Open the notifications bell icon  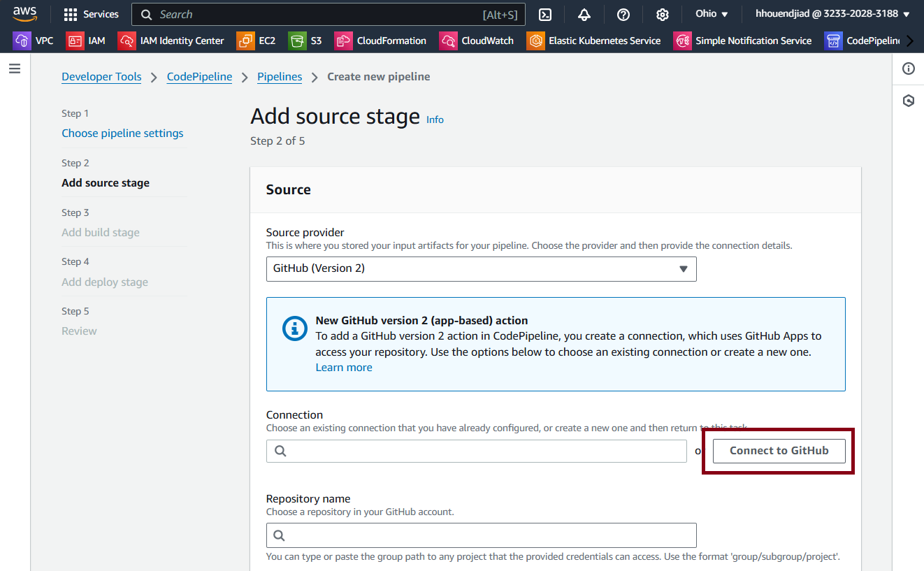(x=584, y=15)
